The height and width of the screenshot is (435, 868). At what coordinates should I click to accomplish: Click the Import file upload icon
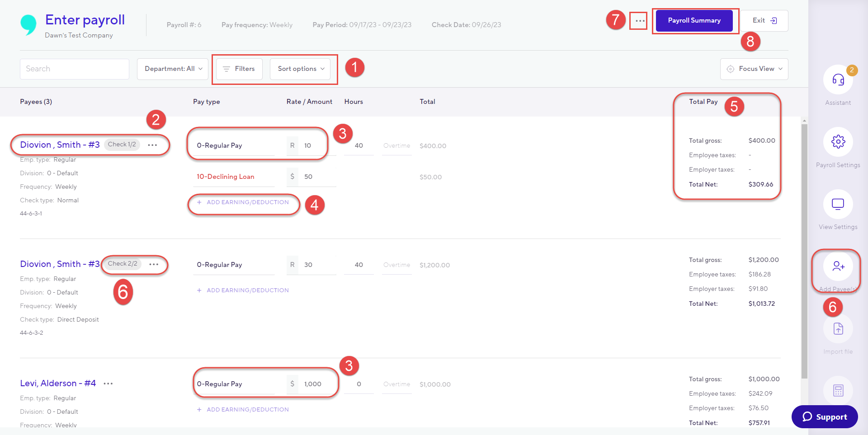coord(838,328)
